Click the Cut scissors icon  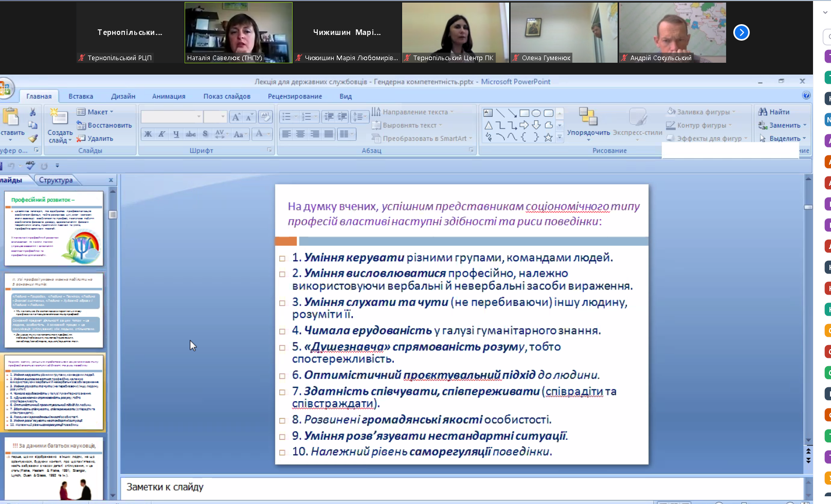pyautogui.click(x=32, y=112)
